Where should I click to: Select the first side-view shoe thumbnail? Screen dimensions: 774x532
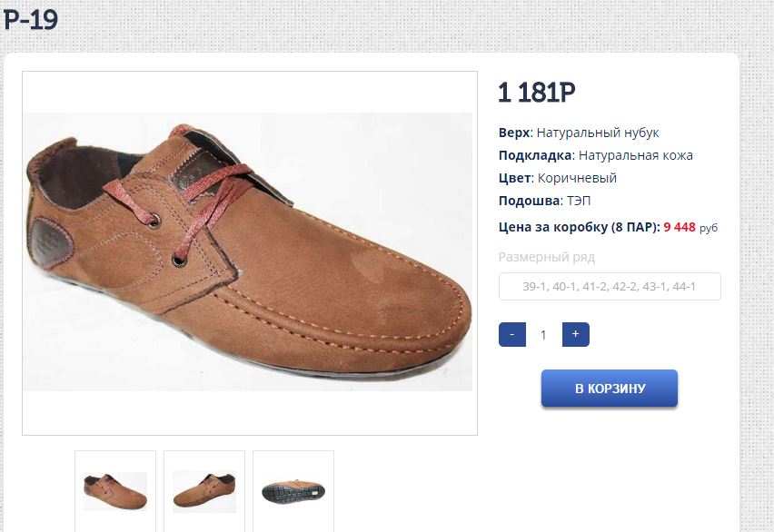coord(115,491)
